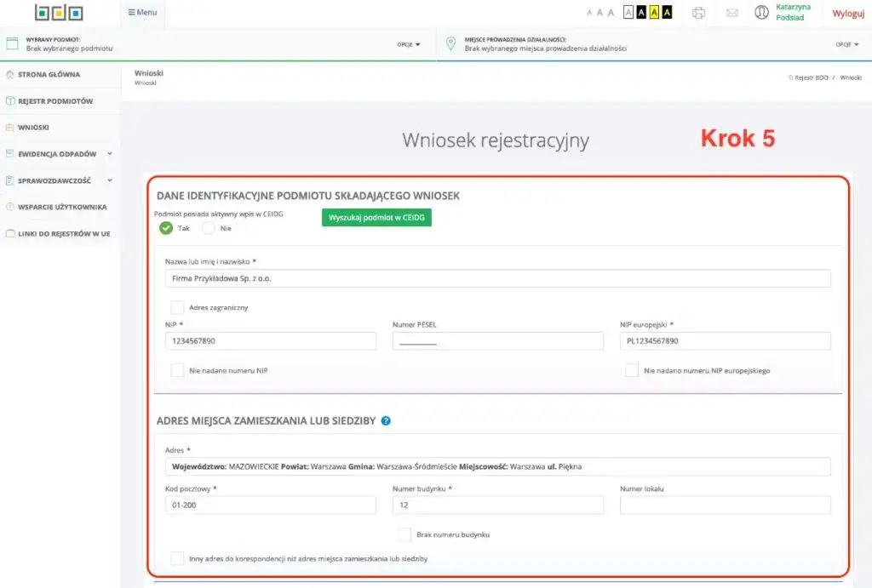This screenshot has height=588, width=872.
Task: Click the user profile avatar icon
Action: pos(761,12)
